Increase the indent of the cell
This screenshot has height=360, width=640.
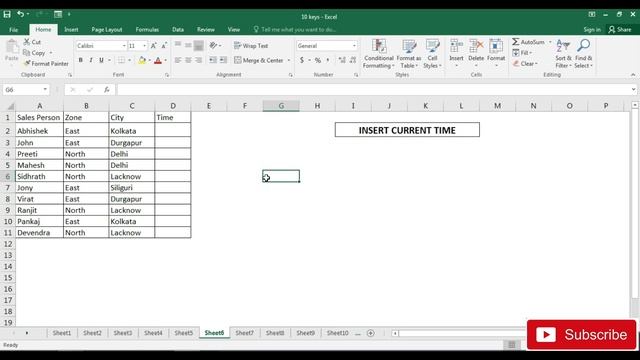223,60
